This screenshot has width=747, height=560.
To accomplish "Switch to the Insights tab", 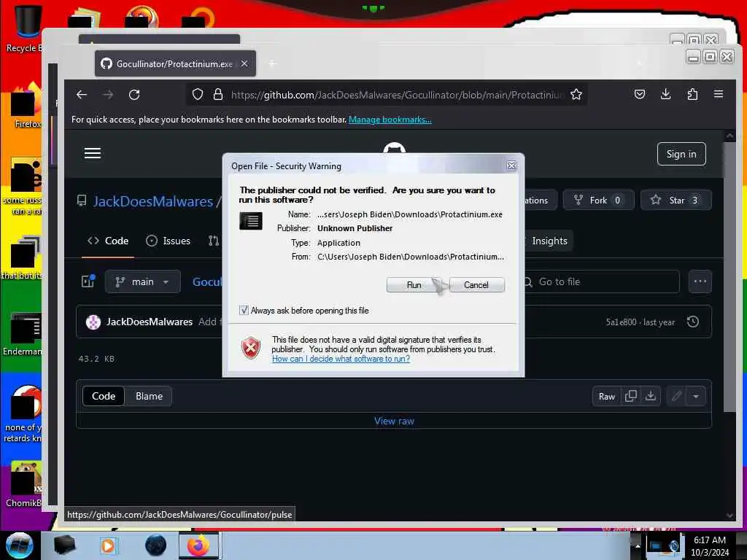I will (549, 241).
